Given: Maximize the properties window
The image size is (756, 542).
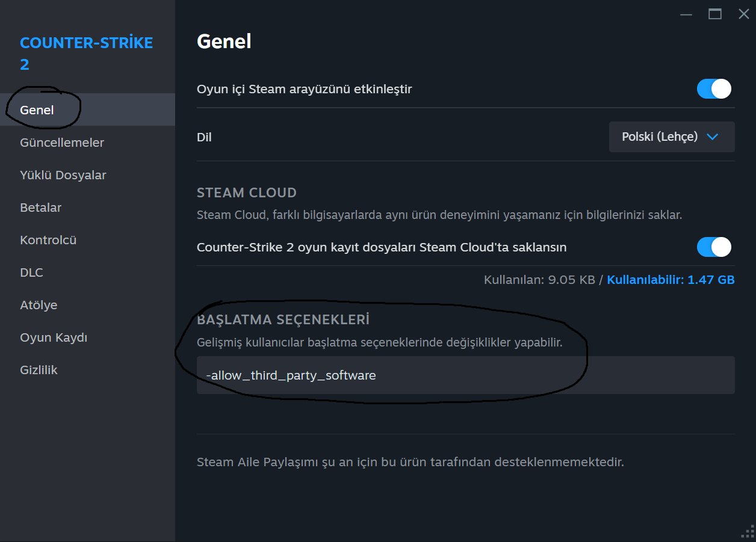Looking at the screenshot, I should coord(715,14).
